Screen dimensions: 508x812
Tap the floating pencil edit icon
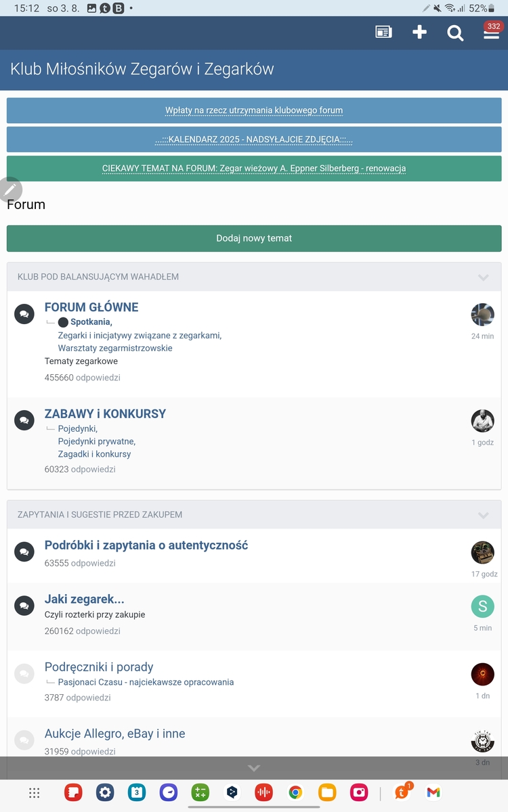10,189
